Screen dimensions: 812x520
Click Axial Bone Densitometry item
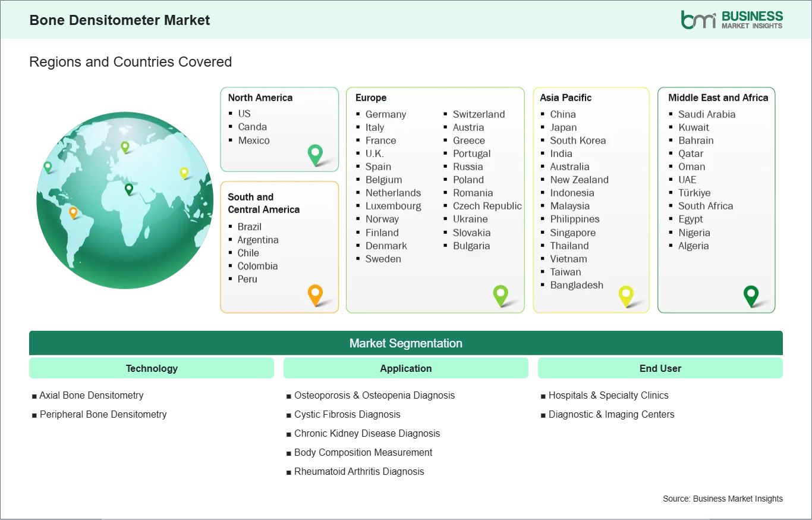pos(92,395)
